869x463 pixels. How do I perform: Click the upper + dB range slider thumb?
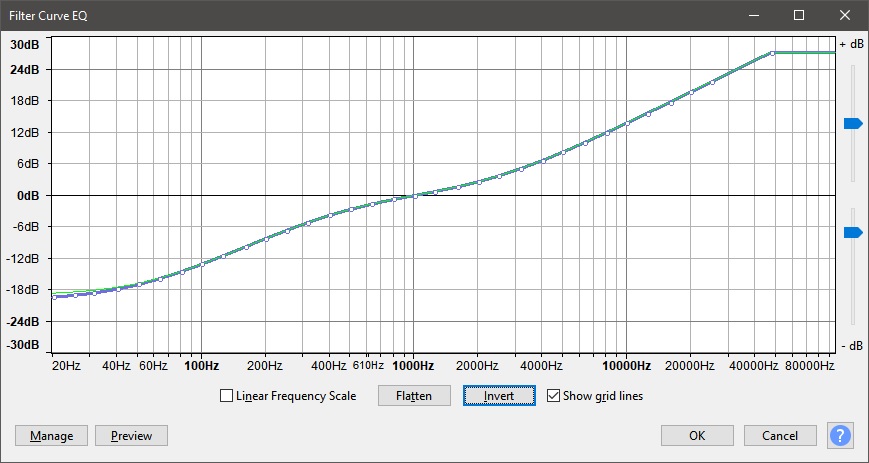[x=853, y=123]
